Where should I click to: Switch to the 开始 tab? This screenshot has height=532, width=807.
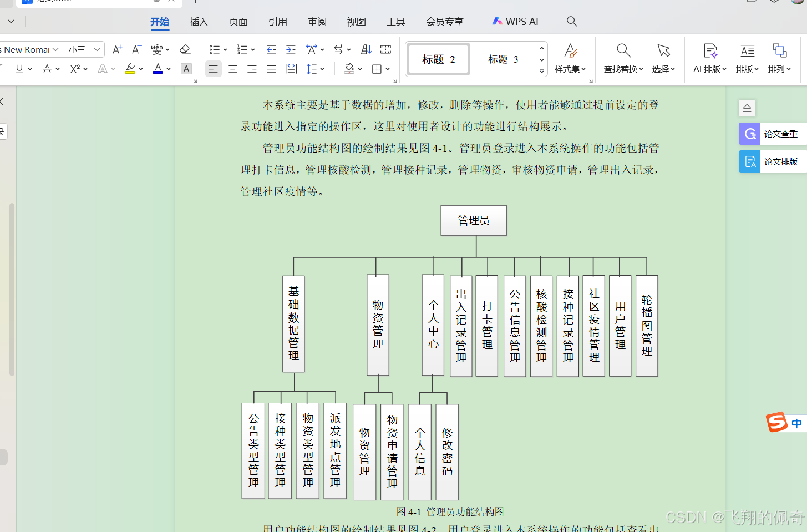(160, 22)
